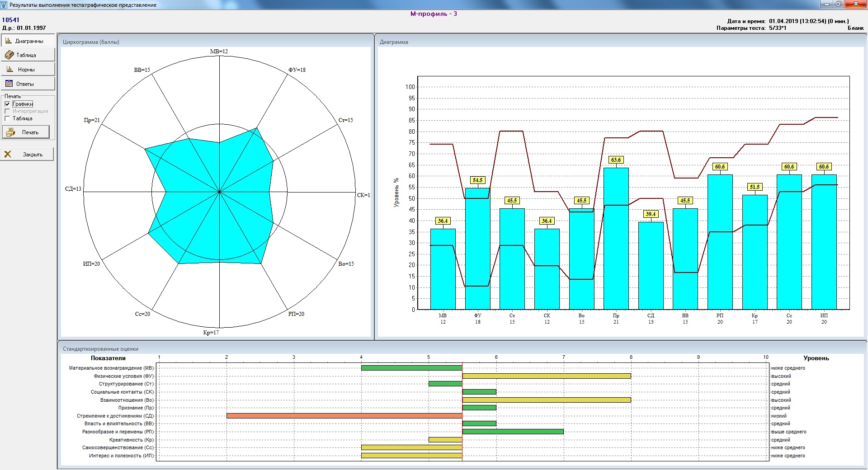Enable the Таблица checkbox under Печать
Image resolution: width=868 pixels, height=470 pixels.
coord(7,118)
